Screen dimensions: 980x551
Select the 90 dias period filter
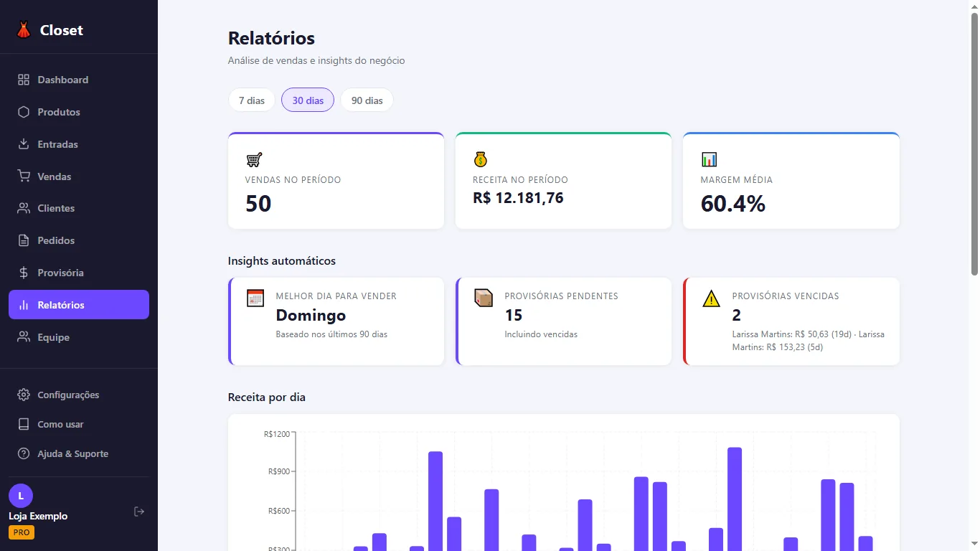tap(367, 100)
